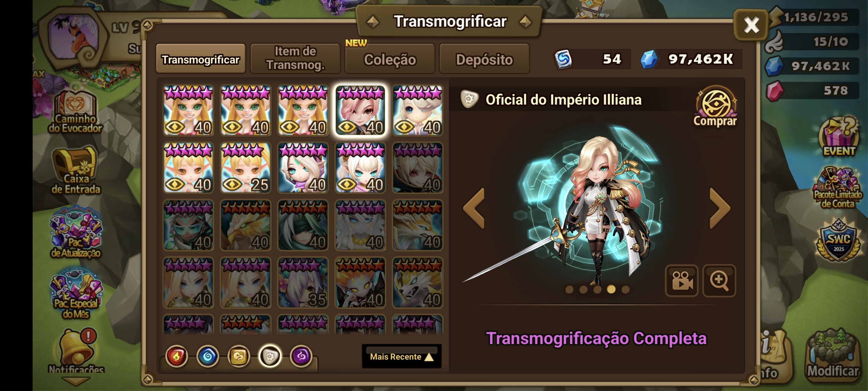The height and width of the screenshot is (391, 868).
Task: Switch to the Coleção tab
Action: tap(390, 59)
